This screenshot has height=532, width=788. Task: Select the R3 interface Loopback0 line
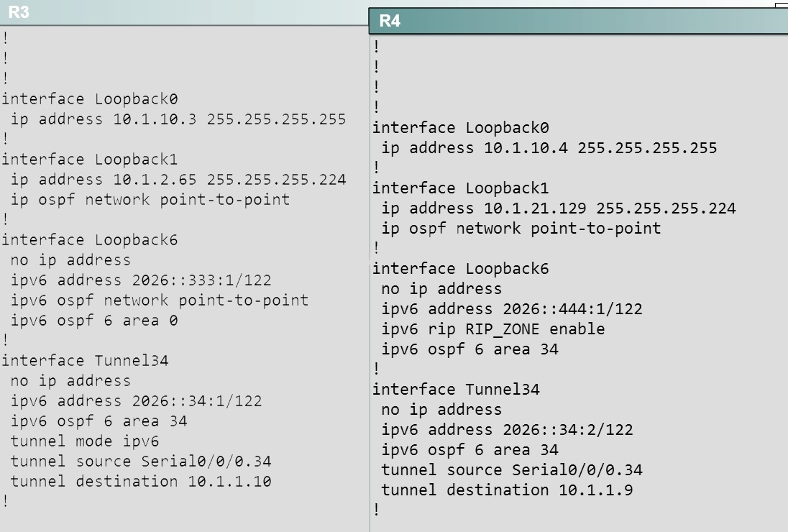(x=90, y=99)
